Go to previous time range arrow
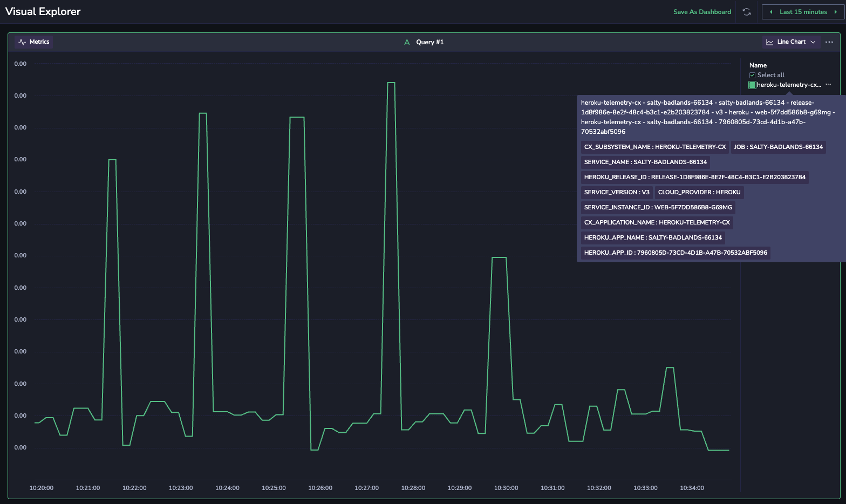 tap(771, 12)
